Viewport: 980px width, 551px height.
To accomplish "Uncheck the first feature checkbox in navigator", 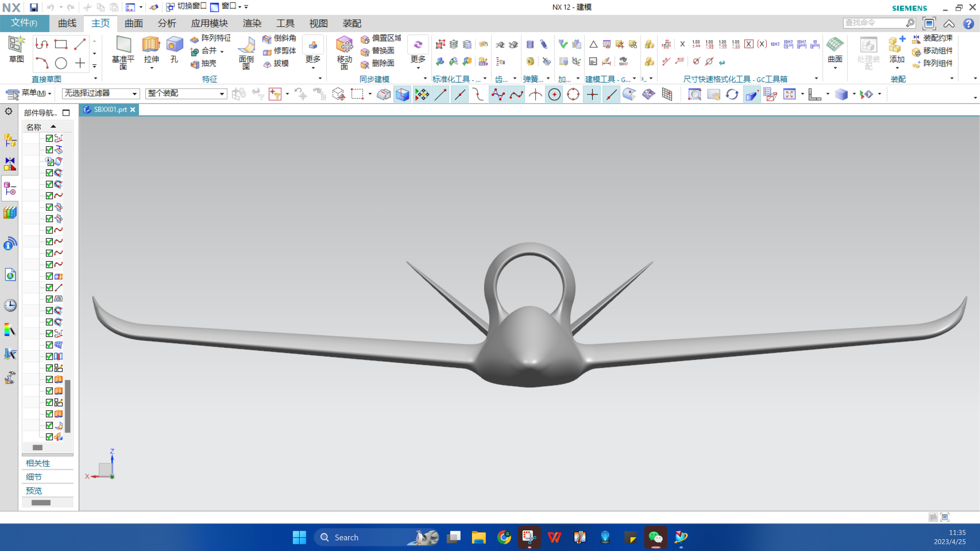I will pyautogui.click(x=49, y=138).
